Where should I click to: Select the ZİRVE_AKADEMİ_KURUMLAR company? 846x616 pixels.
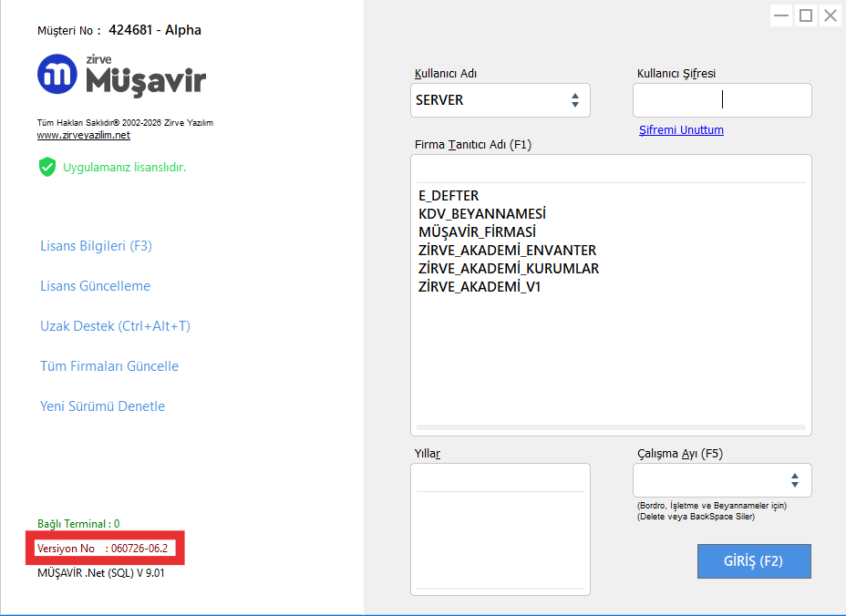(509, 269)
